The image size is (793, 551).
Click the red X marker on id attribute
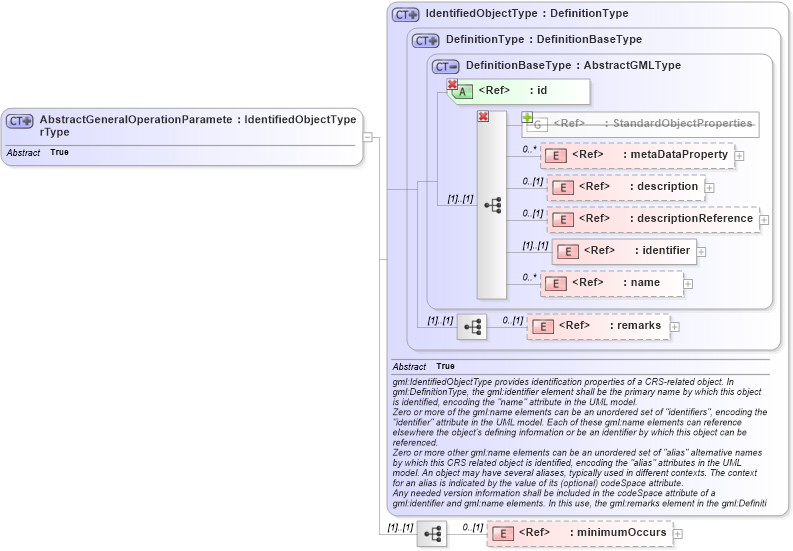click(452, 84)
